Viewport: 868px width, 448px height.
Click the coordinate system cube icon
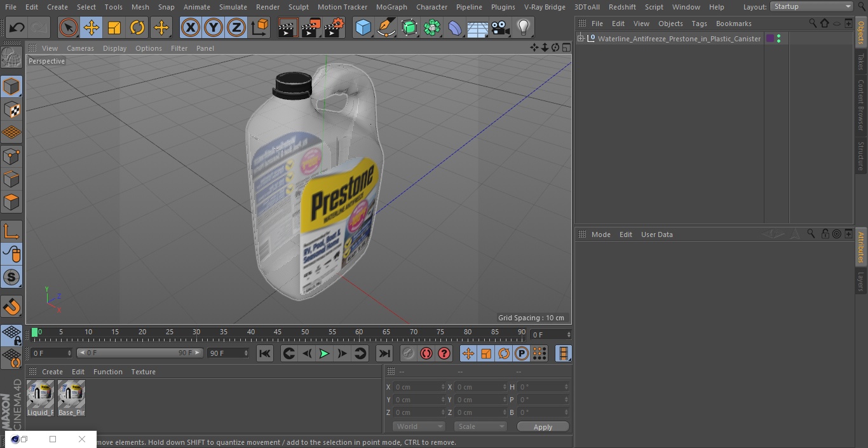(260, 27)
